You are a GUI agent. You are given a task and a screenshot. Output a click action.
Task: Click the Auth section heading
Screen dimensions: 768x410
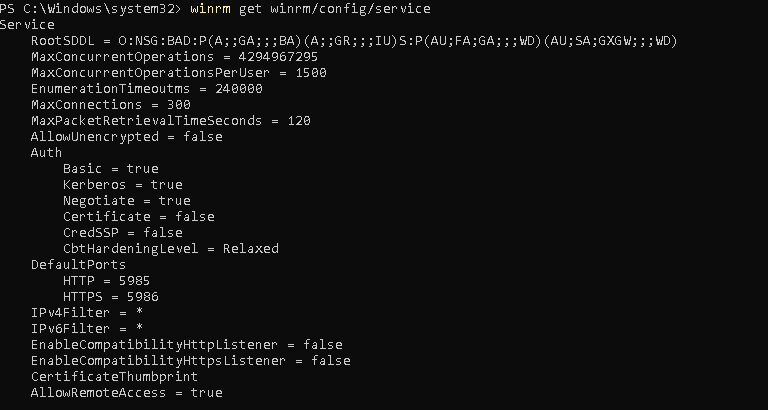[x=46, y=153]
